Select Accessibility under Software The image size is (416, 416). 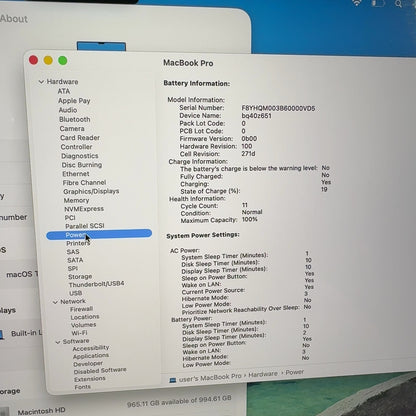[x=91, y=348]
